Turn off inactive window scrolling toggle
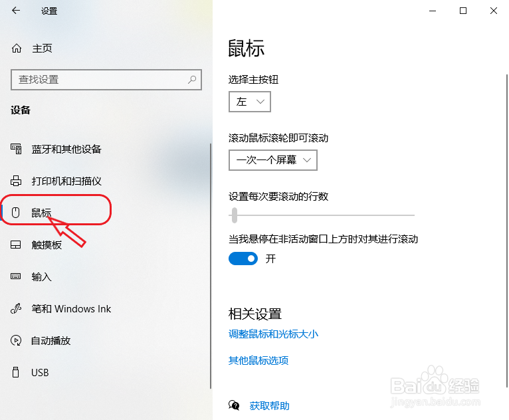The height and width of the screenshot is (420, 509). coord(243,259)
